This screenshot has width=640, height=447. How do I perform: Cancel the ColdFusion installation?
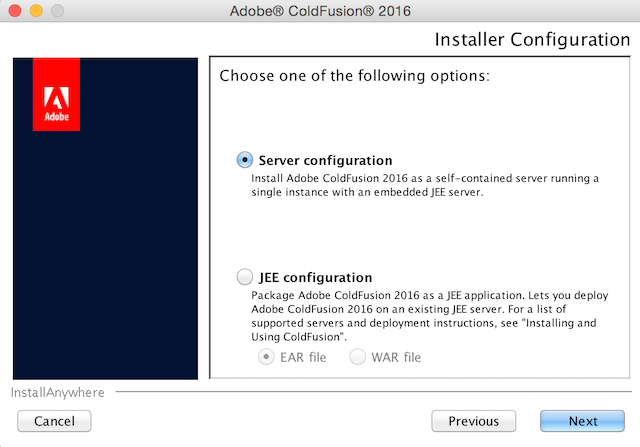pyautogui.click(x=54, y=421)
